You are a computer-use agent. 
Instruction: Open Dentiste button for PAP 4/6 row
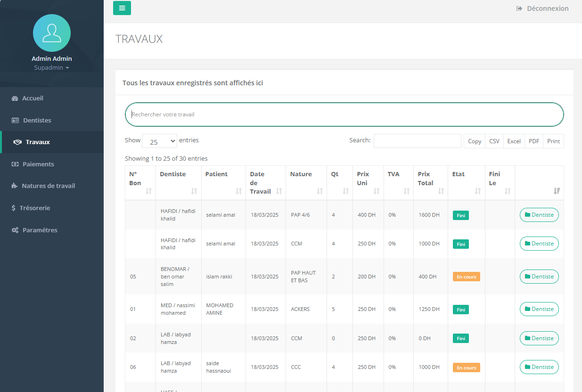coord(539,215)
